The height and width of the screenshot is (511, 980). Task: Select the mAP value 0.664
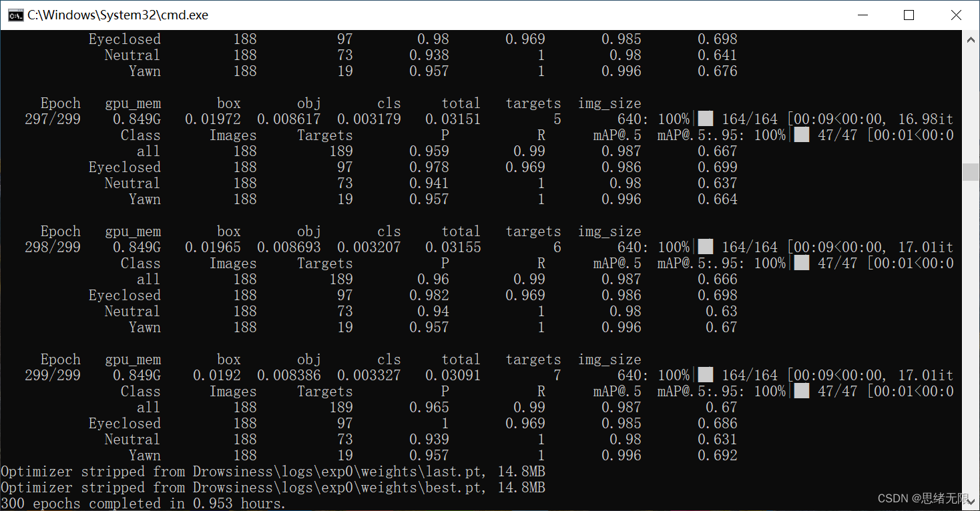[x=718, y=199]
